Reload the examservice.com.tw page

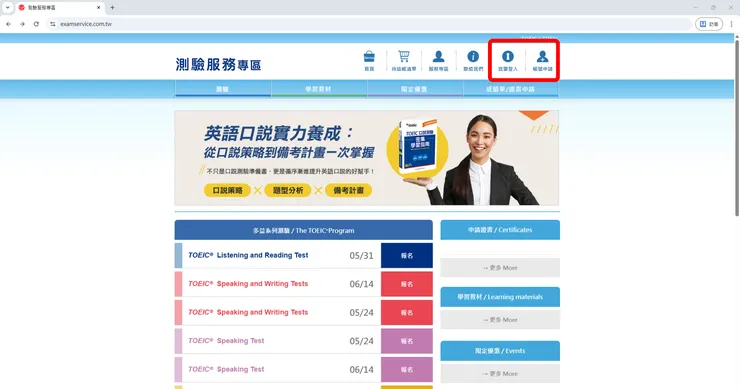coord(36,24)
